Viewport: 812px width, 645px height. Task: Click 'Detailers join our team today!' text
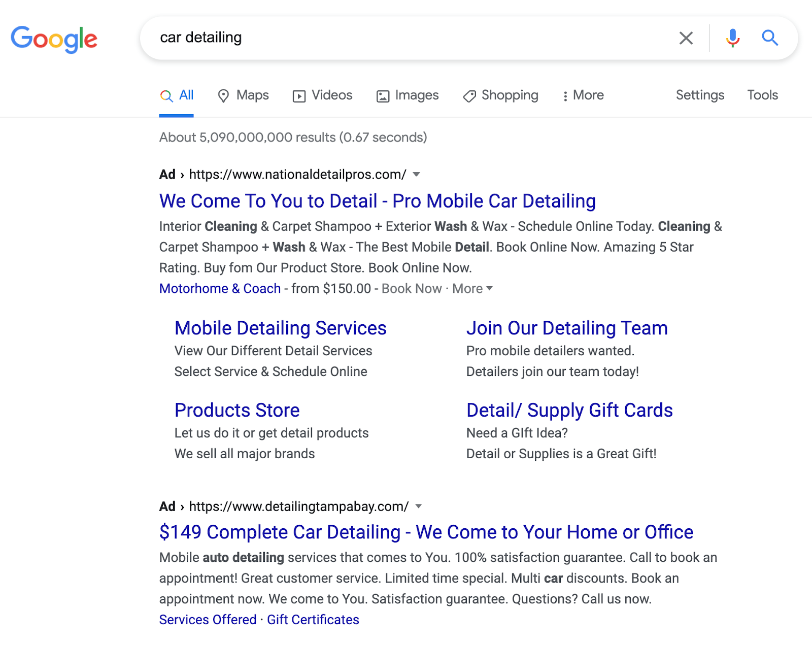pyautogui.click(x=553, y=371)
